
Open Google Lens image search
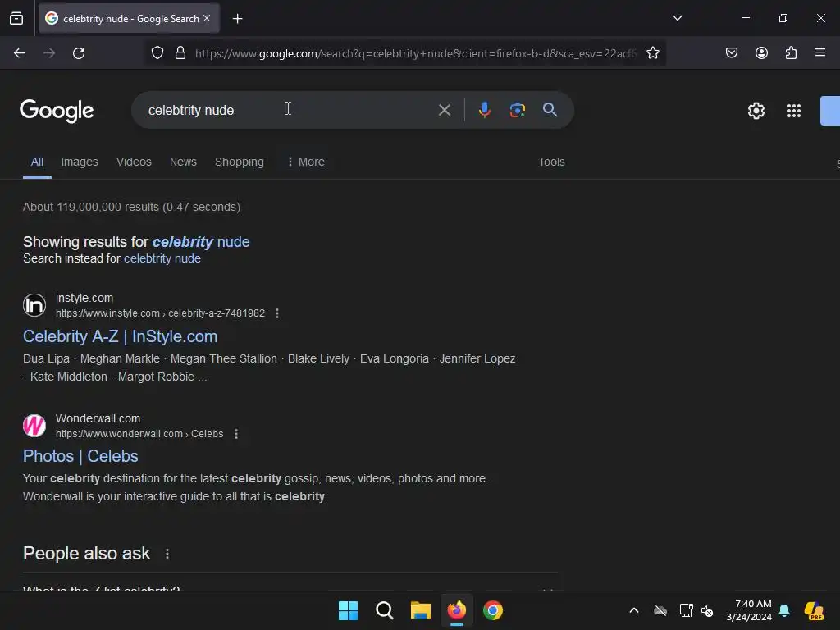coord(517,110)
